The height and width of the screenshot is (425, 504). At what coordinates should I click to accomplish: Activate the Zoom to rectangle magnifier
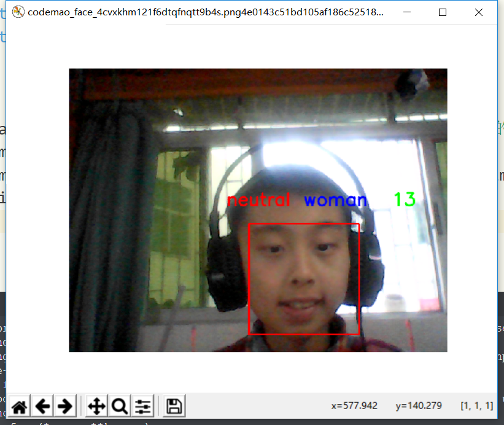[120, 406]
